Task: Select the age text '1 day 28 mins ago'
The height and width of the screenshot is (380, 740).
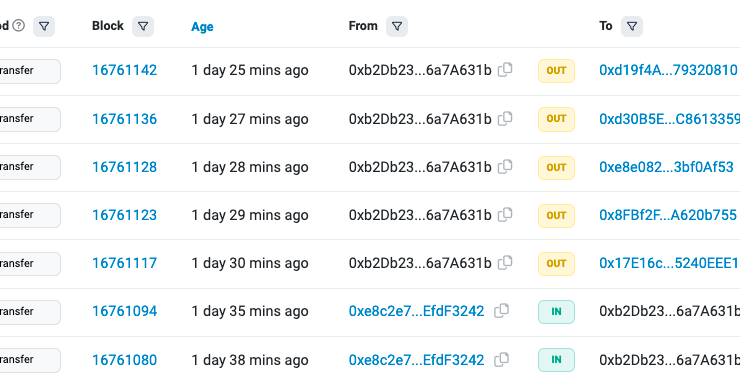Action: pos(250,167)
